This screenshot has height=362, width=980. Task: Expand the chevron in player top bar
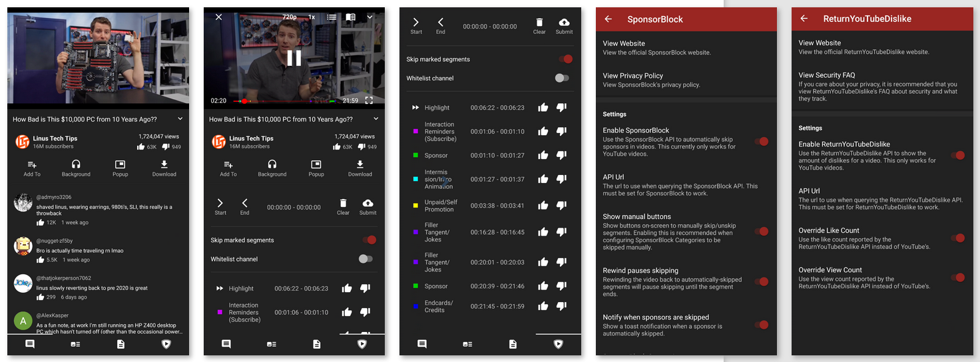coord(370,17)
